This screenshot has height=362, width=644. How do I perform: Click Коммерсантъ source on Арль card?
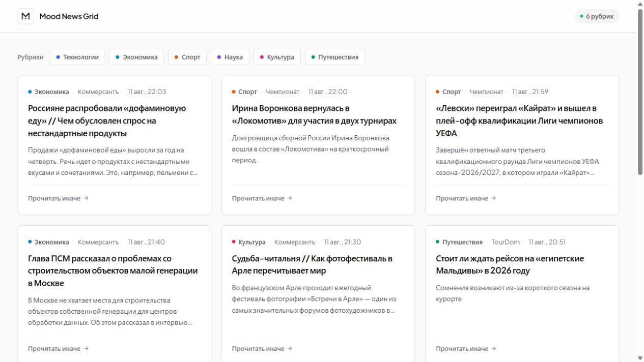295,242
